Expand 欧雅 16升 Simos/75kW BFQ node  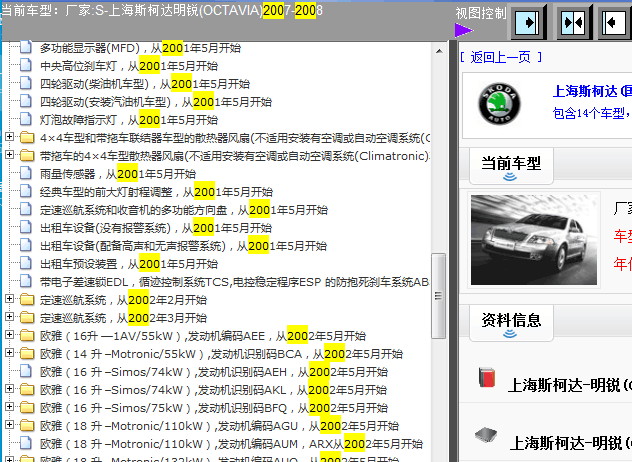9,407
